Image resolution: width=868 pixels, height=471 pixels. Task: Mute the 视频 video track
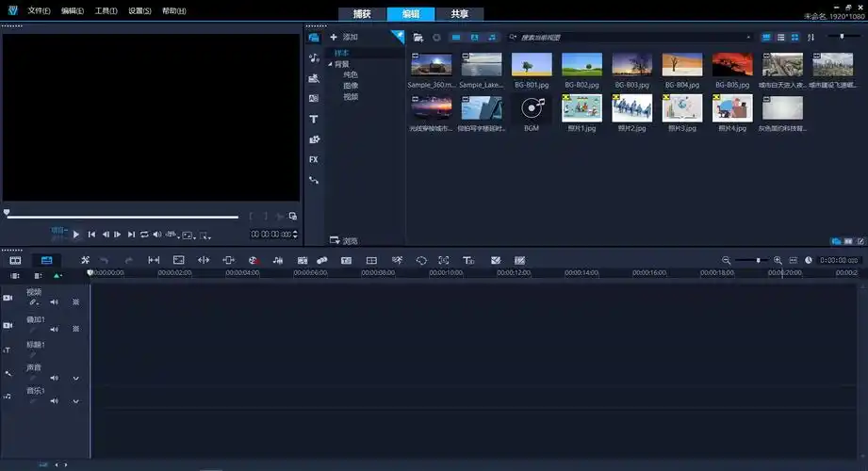54,302
